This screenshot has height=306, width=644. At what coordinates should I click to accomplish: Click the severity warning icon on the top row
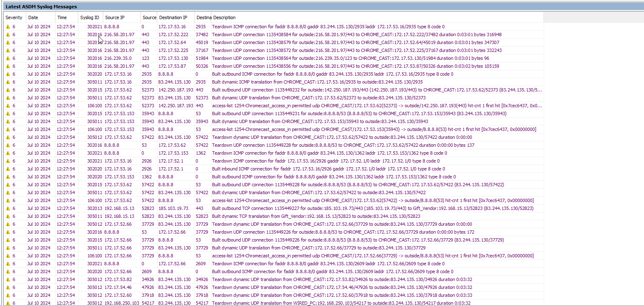coord(7,26)
